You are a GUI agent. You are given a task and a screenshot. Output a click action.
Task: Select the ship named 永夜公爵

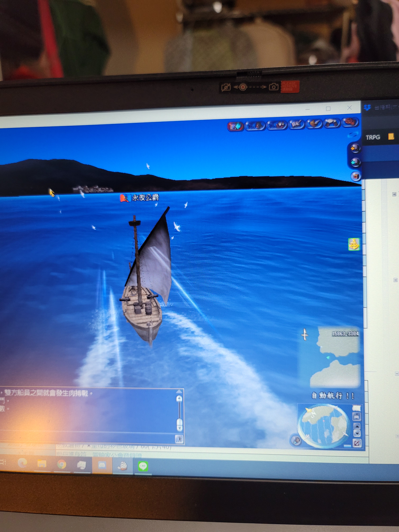[x=146, y=197]
